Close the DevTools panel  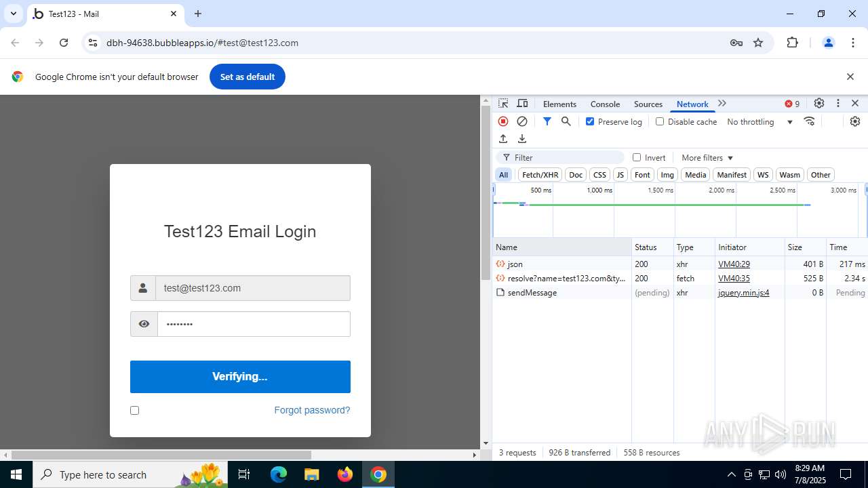click(x=855, y=104)
